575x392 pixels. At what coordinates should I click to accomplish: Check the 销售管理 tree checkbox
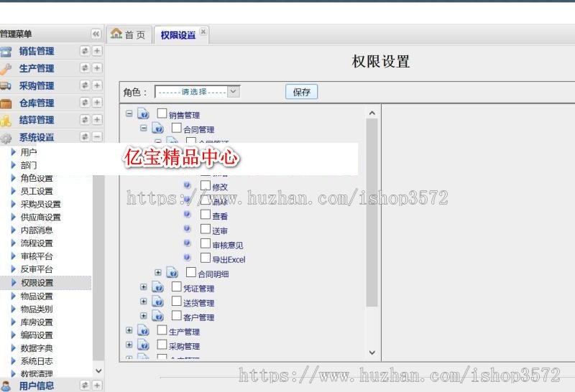tap(162, 113)
